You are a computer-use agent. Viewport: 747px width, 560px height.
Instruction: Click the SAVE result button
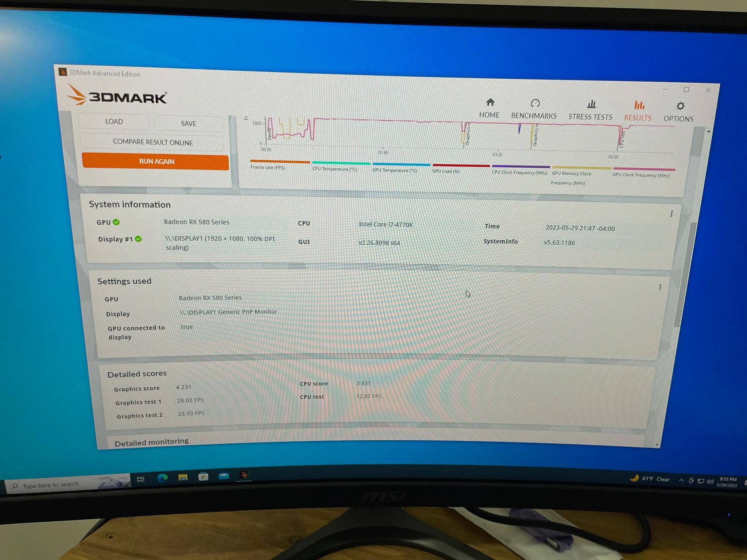189,124
